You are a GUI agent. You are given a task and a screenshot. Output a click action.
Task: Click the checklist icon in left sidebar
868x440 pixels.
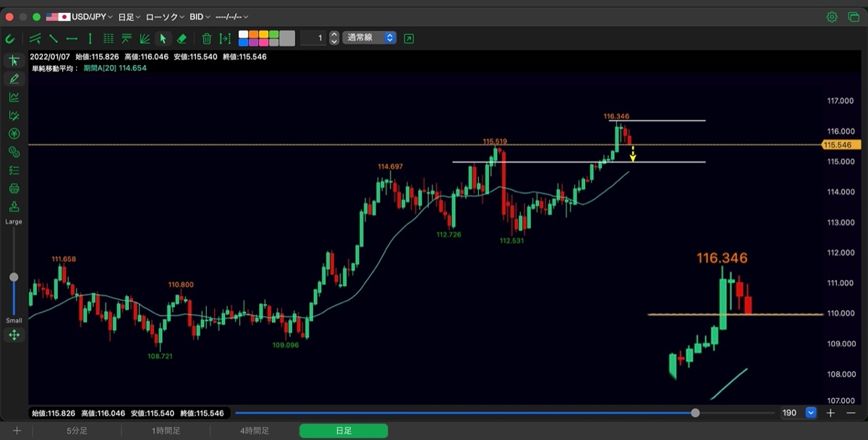click(14, 170)
